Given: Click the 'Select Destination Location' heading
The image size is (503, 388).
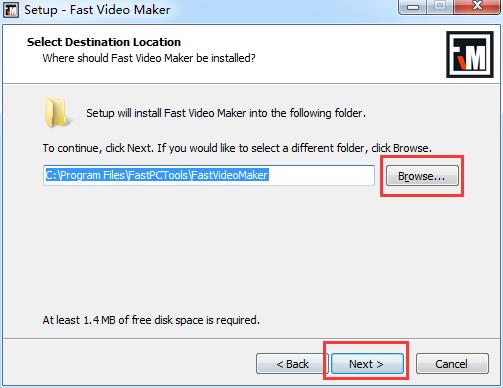Looking at the screenshot, I should click(104, 42).
